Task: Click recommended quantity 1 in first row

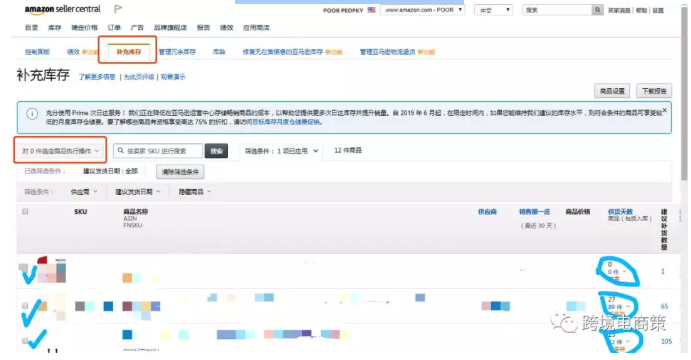Action: coord(662,271)
